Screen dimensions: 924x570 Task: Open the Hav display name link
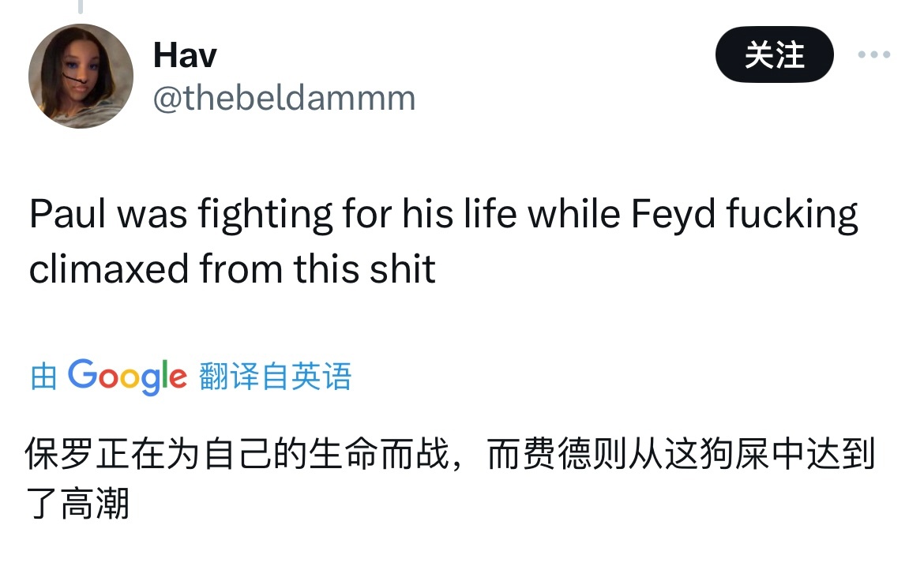coord(185,55)
